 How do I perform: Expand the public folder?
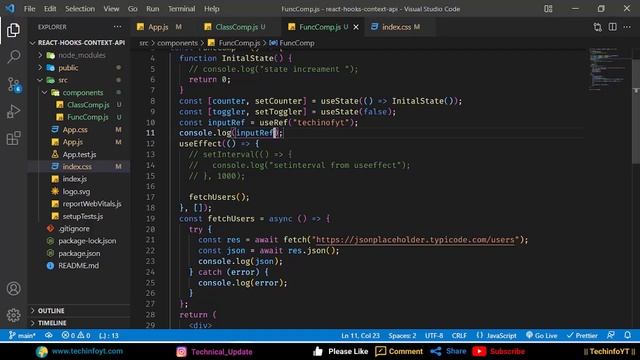[x=78, y=67]
